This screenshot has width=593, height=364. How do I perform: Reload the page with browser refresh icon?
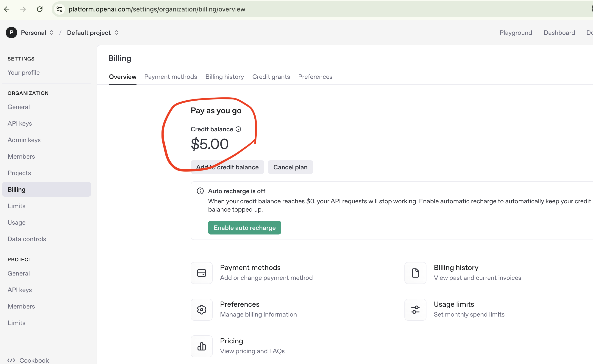(x=39, y=9)
